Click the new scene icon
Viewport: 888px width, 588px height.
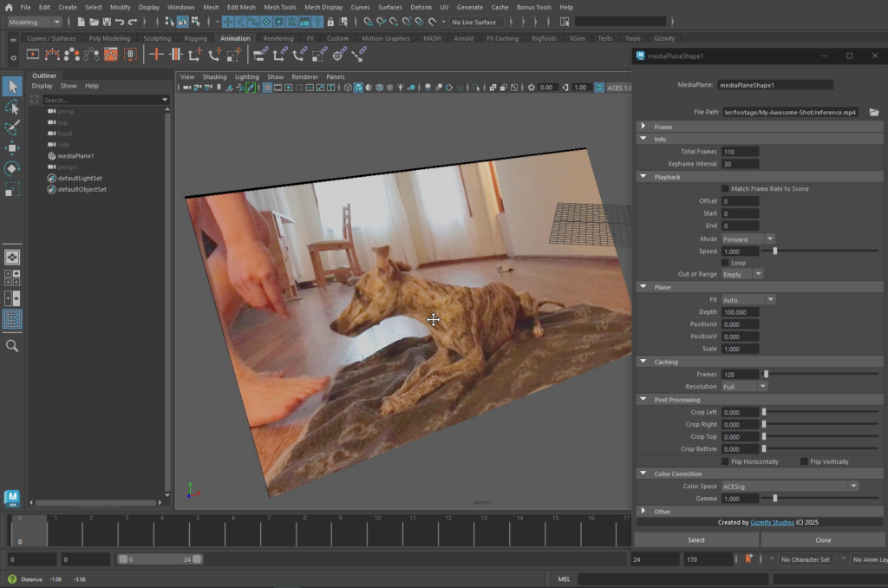coord(81,22)
